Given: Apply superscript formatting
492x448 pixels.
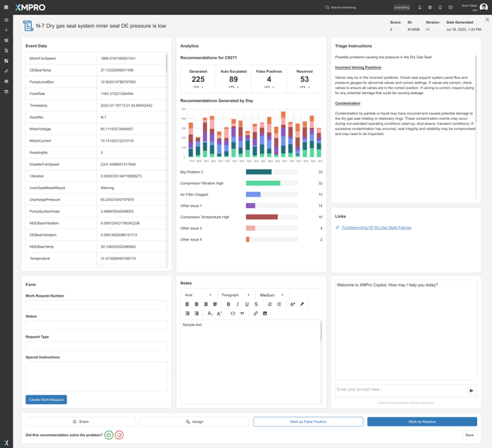Looking at the screenshot, I should (220, 314).
